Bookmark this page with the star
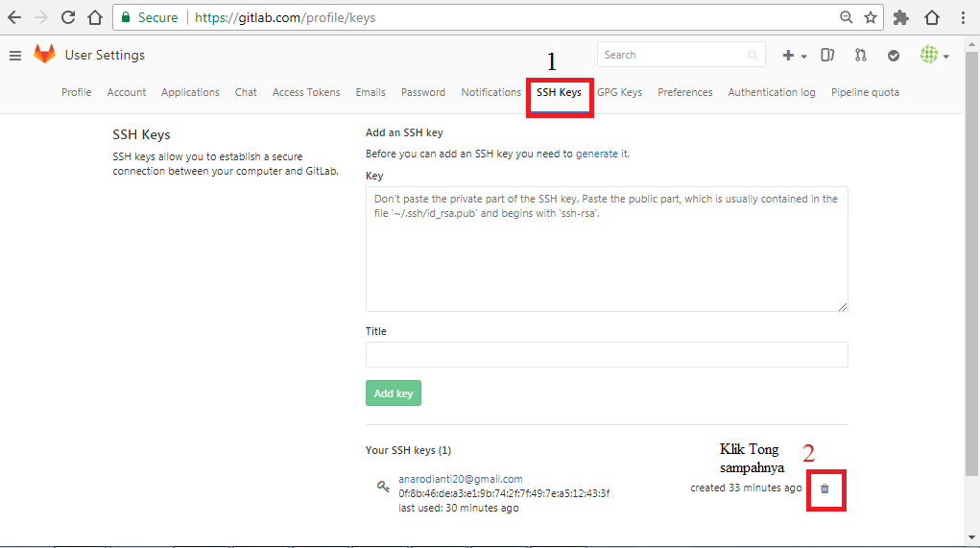The height and width of the screenshot is (548, 980). click(871, 17)
